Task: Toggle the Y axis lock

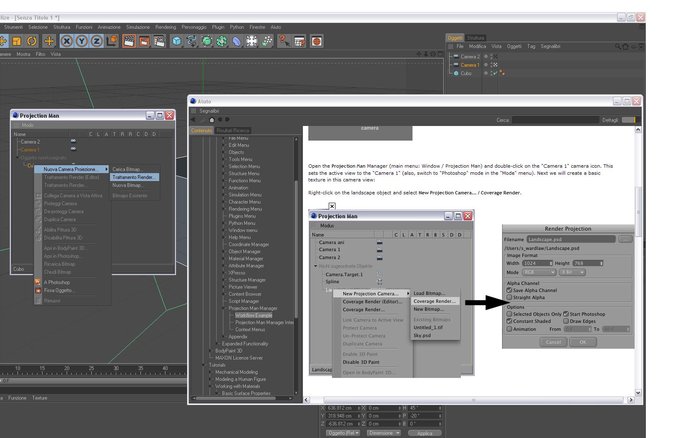Action: tap(82, 42)
